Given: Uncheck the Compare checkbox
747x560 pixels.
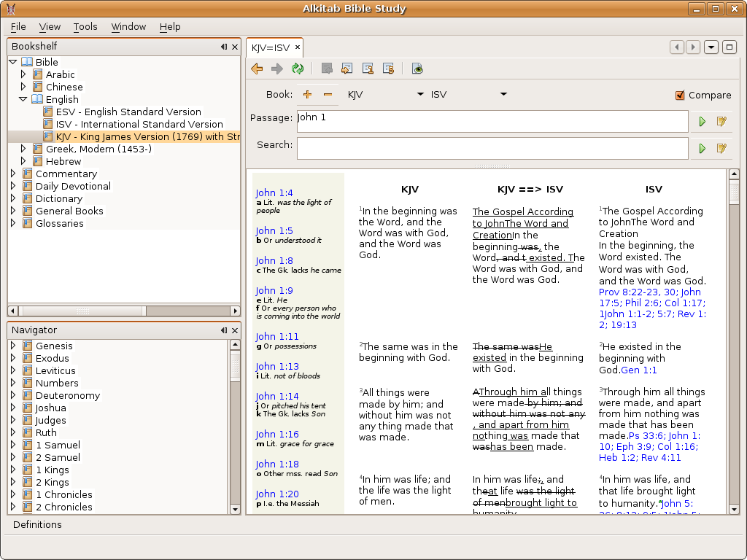Looking at the screenshot, I should click(680, 96).
